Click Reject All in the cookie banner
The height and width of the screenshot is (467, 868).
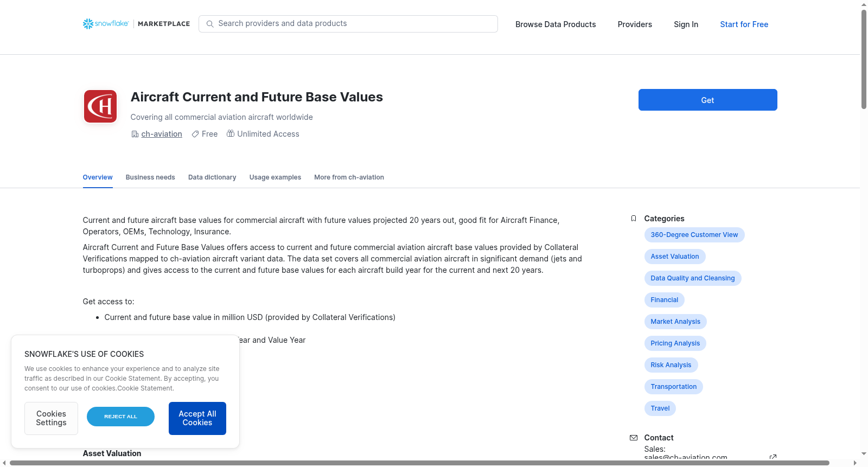pyautogui.click(x=120, y=417)
